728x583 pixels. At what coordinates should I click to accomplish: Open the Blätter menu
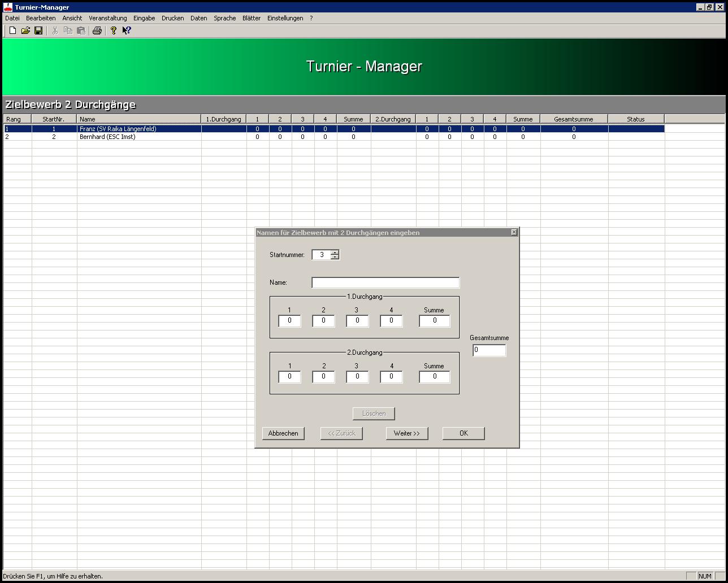pyautogui.click(x=252, y=18)
